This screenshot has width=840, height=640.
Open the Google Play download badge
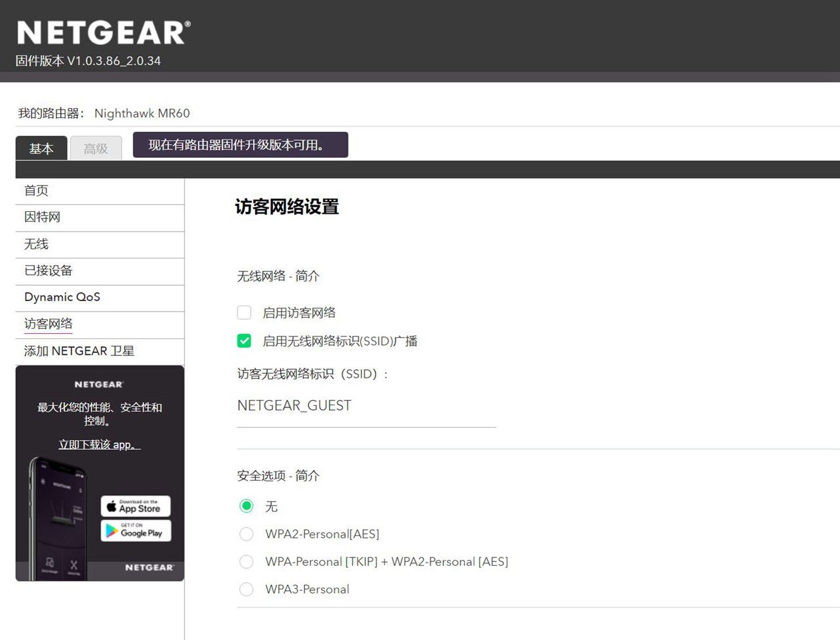[x=136, y=530]
